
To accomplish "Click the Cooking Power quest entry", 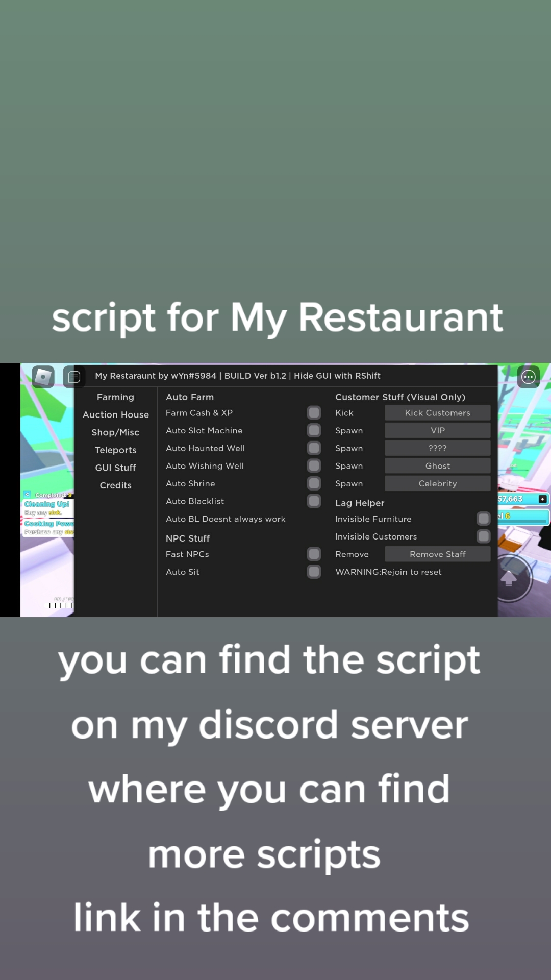I will click(48, 527).
